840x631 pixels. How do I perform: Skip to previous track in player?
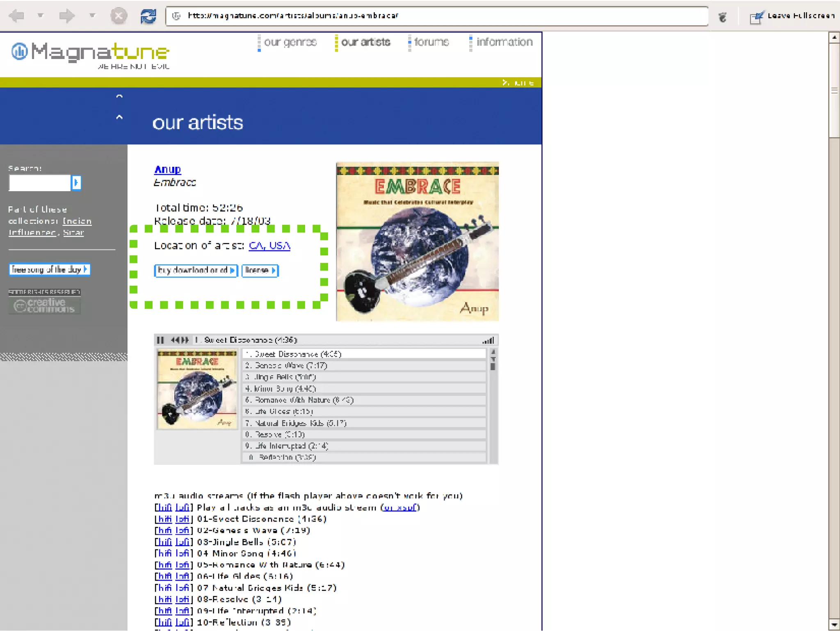click(175, 340)
